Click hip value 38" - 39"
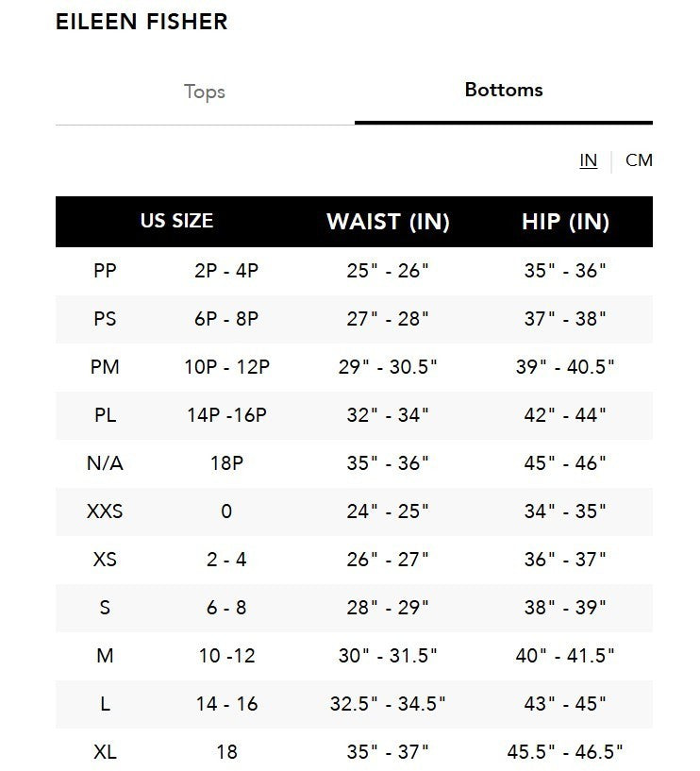Screen dimensions: 700x771 pyautogui.click(x=565, y=608)
